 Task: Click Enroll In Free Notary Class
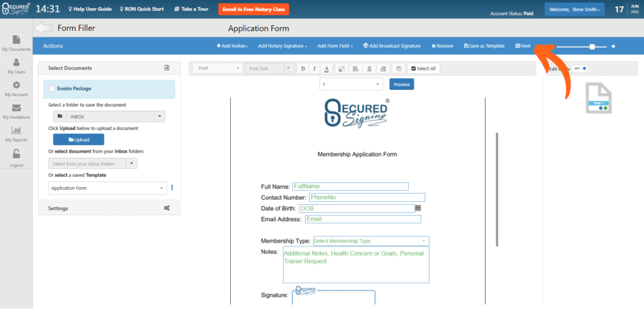253,9
